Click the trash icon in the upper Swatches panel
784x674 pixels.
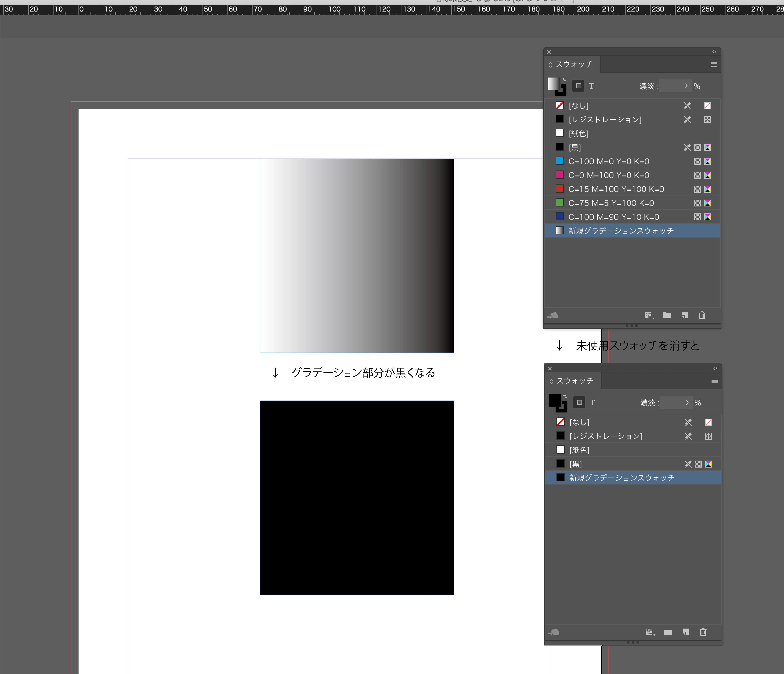click(702, 315)
